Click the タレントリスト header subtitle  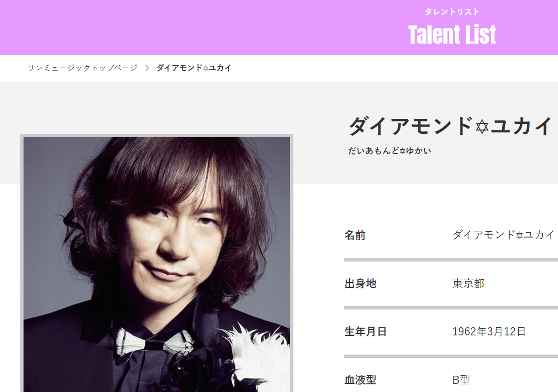point(452,12)
